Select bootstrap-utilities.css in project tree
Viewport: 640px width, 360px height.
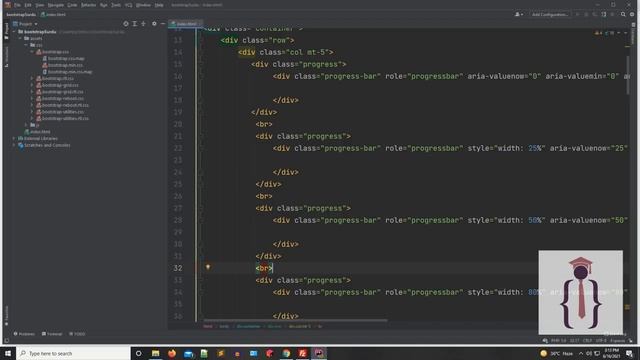(x=60, y=111)
